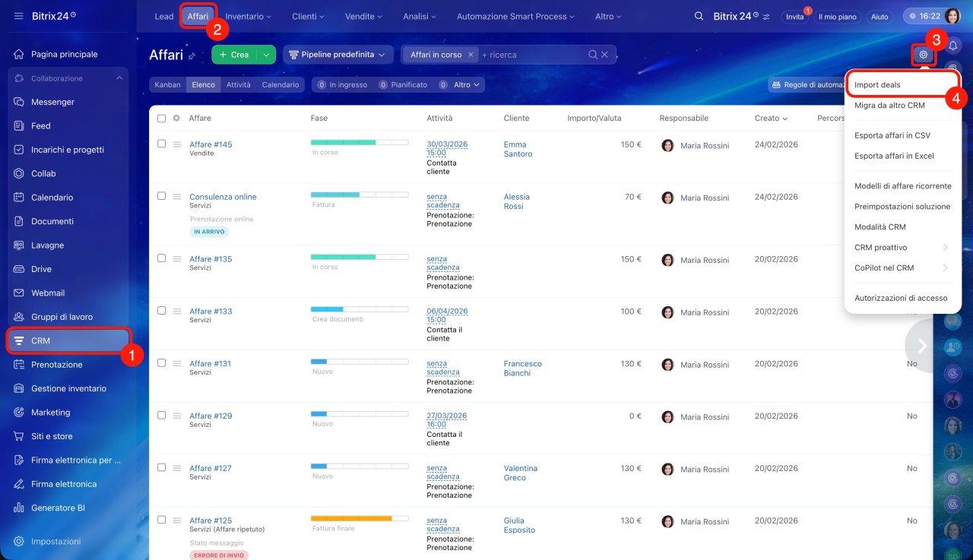Select Import deals from the menu

pos(877,85)
